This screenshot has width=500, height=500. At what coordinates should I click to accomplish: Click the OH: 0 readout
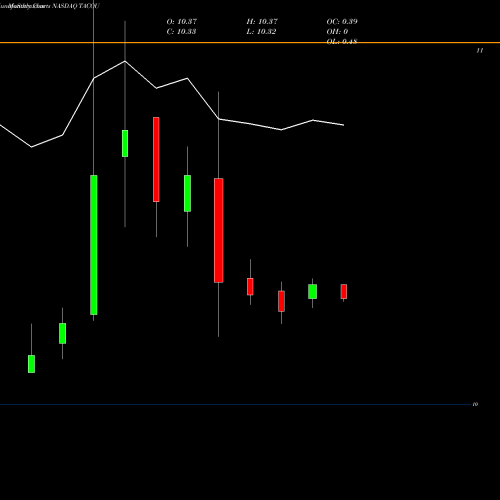point(337,32)
